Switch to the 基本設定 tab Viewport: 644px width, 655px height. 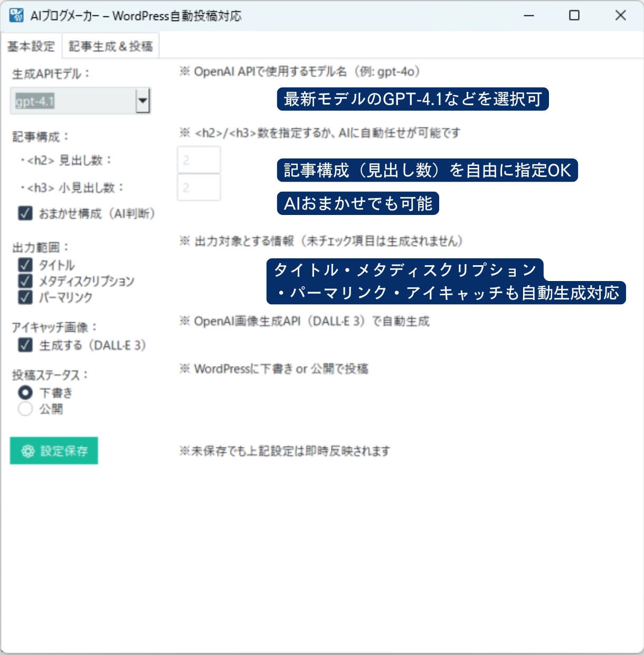click(x=31, y=46)
